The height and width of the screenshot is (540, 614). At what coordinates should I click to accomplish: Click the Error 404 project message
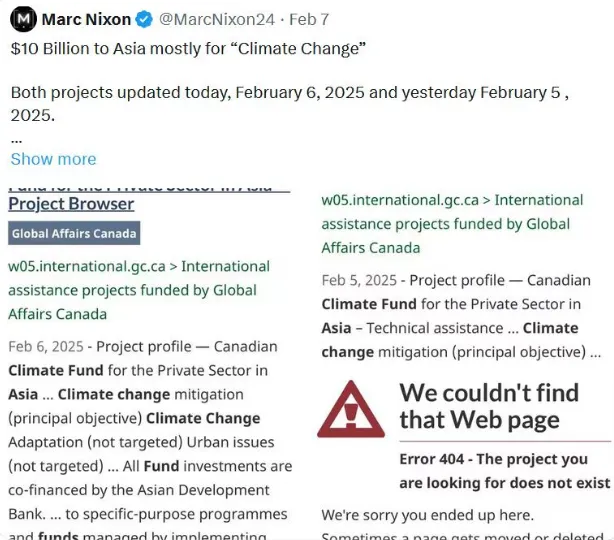(x=505, y=471)
